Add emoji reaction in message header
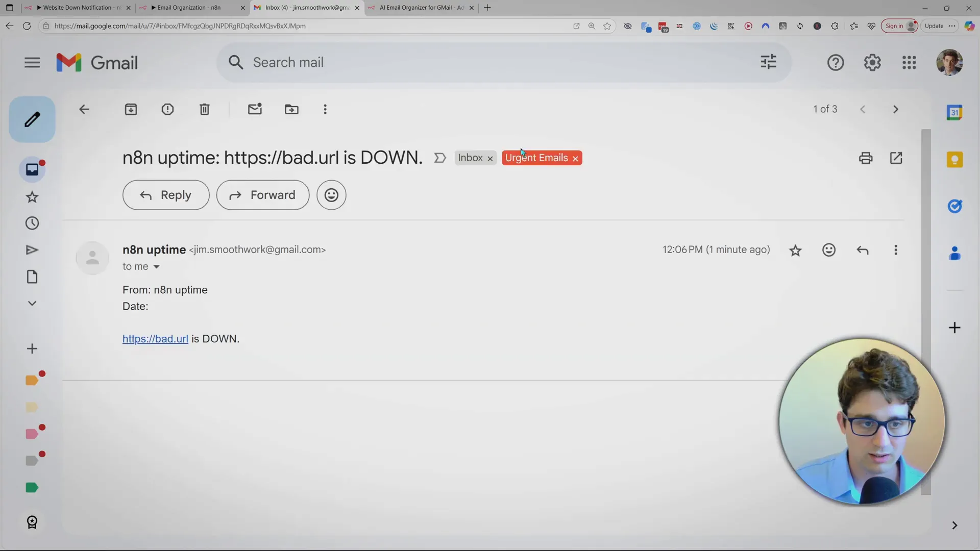The height and width of the screenshot is (551, 980). 829,250
